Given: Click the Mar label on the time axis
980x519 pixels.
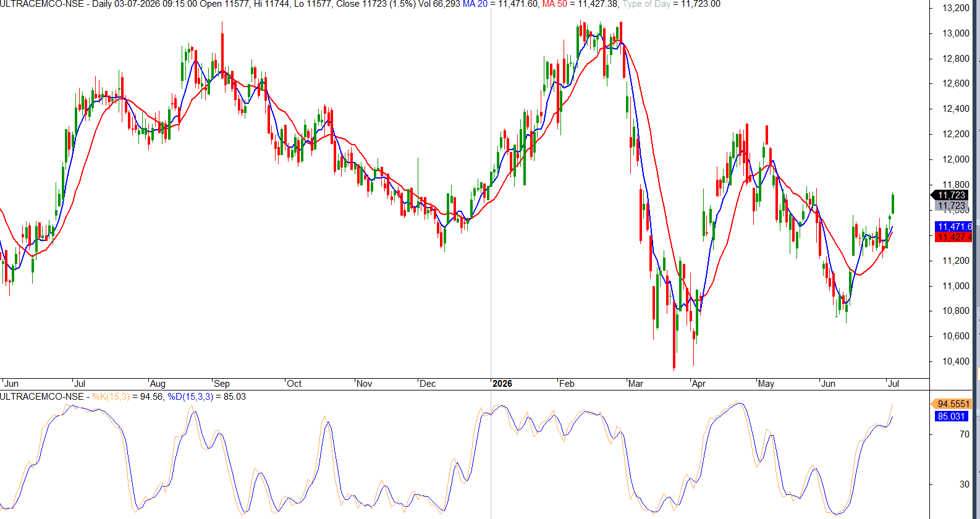Looking at the screenshot, I should coord(635,384).
